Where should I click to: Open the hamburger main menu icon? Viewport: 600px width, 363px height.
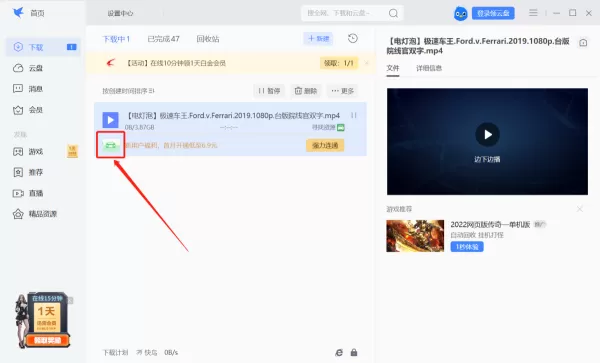coord(533,13)
